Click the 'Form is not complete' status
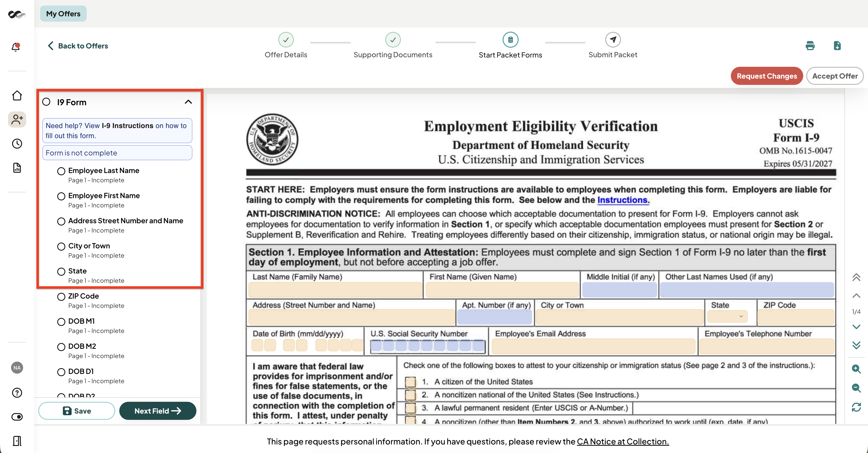This screenshot has height=453, width=868. pyautogui.click(x=117, y=153)
